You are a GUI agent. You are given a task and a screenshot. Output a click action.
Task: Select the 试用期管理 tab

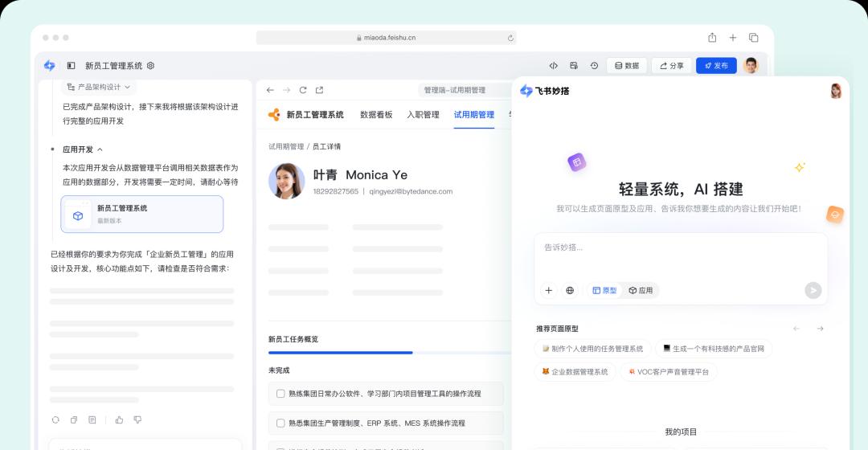click(x=474, y=115)
